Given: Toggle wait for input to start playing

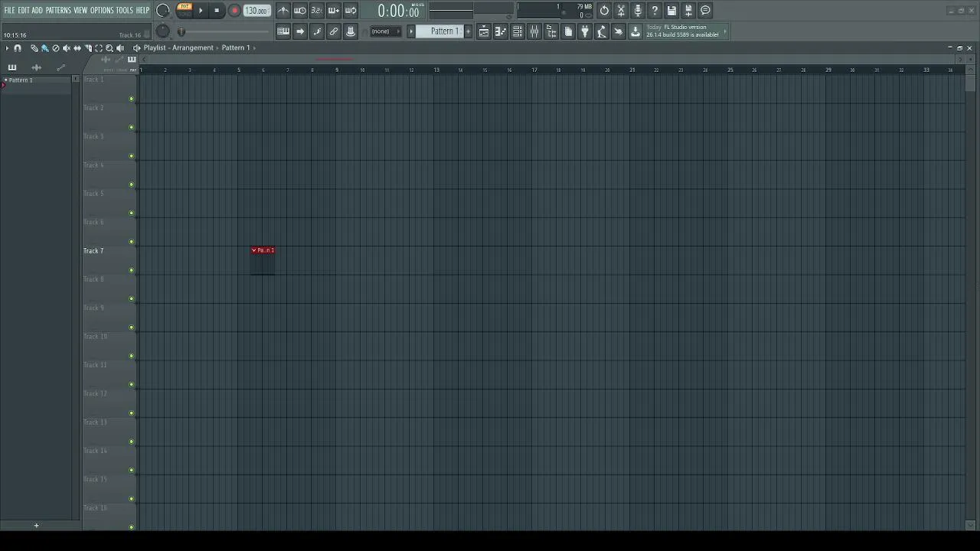Looking at the screenshot, I should [x=300, y=11].
